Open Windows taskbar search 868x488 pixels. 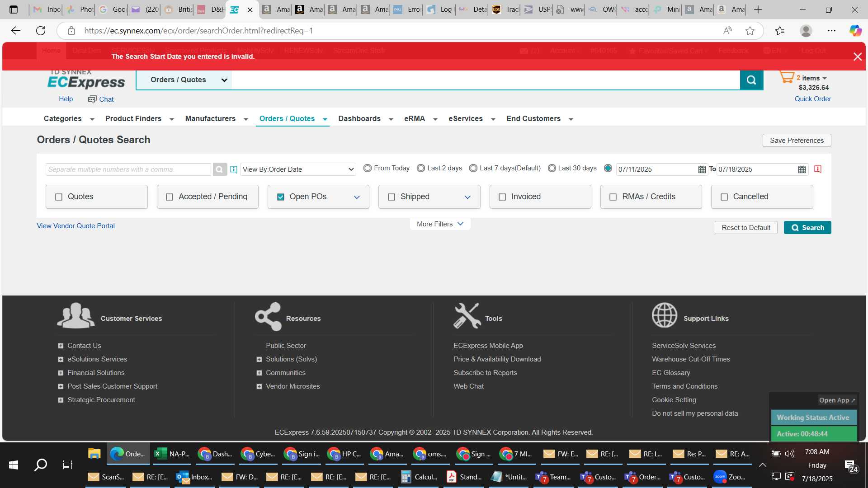(41, 465)
